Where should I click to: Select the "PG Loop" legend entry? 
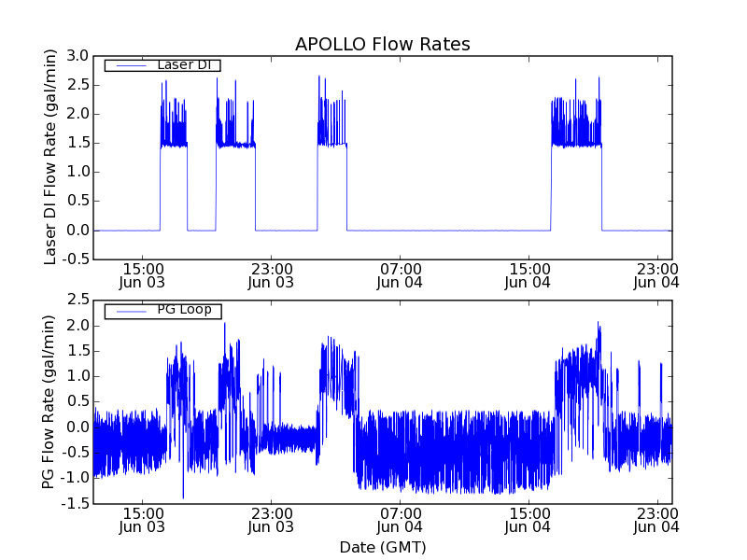[162, 312]
